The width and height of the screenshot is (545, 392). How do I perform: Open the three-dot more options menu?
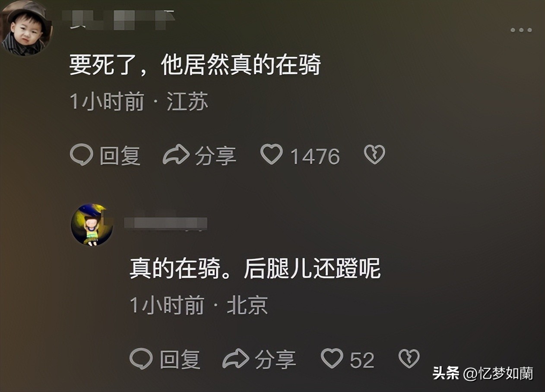click(x=521, y=30)
